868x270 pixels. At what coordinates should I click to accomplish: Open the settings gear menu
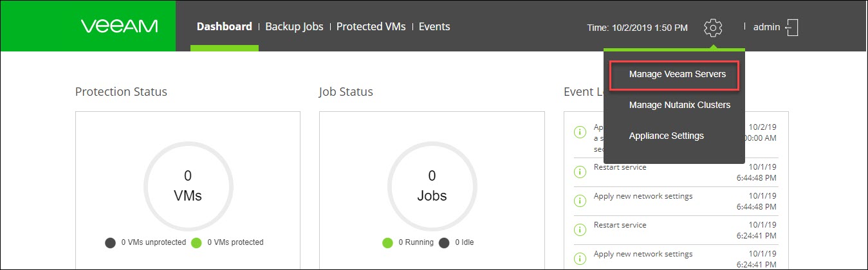[713, 28]
